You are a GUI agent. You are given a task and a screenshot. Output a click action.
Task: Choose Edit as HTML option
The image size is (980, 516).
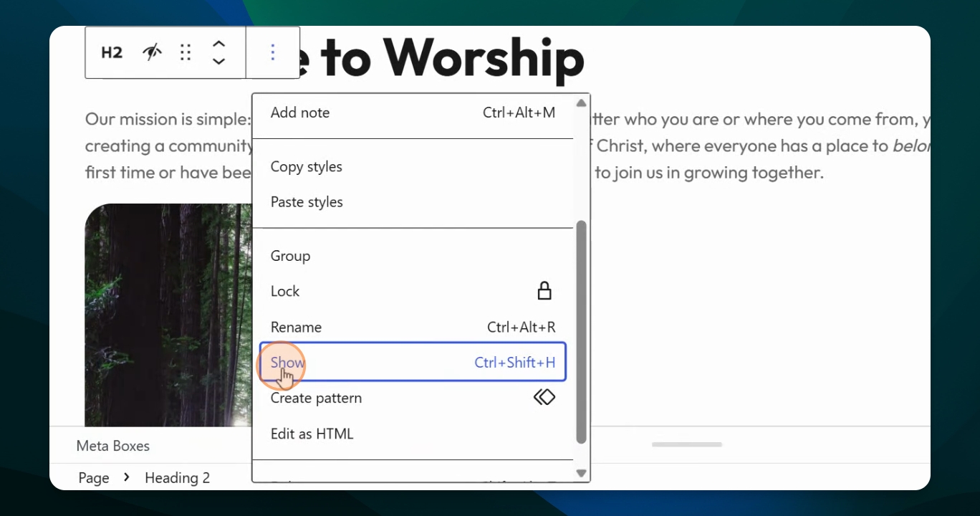(413, 434)
